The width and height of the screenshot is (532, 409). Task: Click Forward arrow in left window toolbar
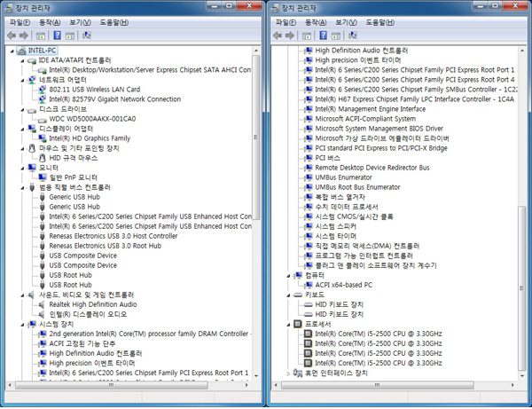click(x=24, y=35)
